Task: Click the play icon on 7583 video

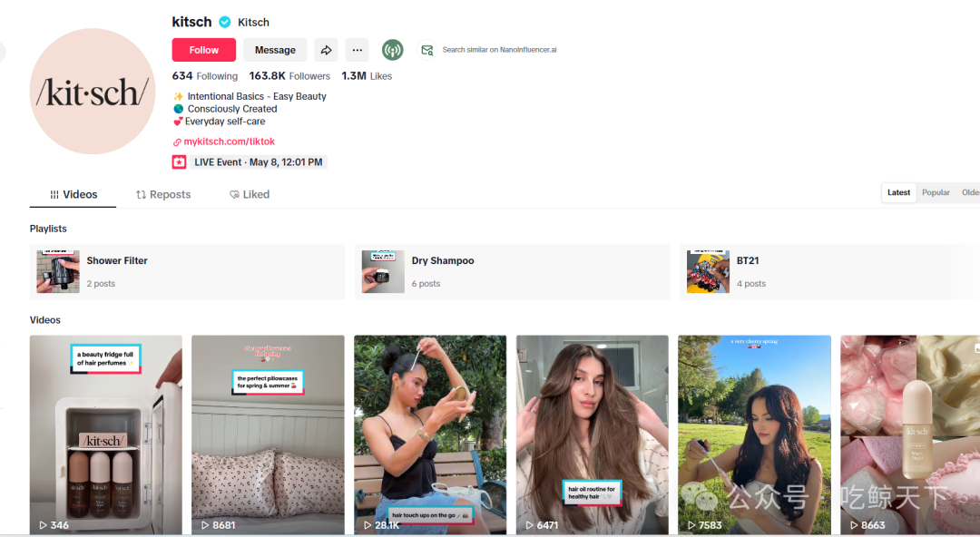Action: pos(691,525)
